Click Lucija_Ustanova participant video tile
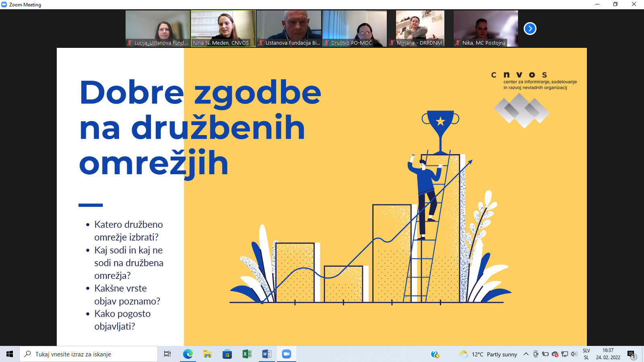This screenshot has height=362, width=644. (x=158, y=28)
